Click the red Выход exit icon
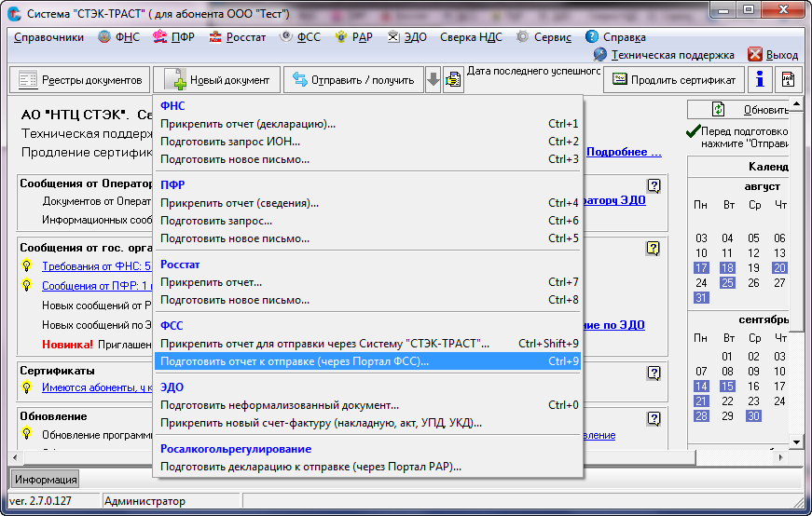Viewport: 812px width, 516px height. 754,54
